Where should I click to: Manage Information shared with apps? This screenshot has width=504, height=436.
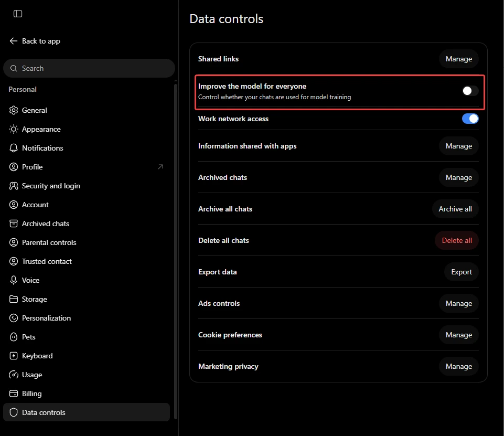[459, 146]
